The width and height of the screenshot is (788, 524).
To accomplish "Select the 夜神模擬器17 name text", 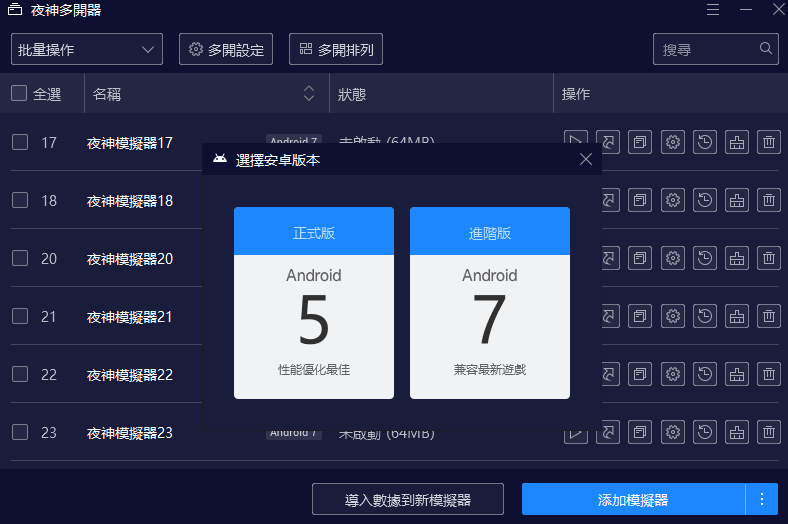I will (x=130, y=143).
